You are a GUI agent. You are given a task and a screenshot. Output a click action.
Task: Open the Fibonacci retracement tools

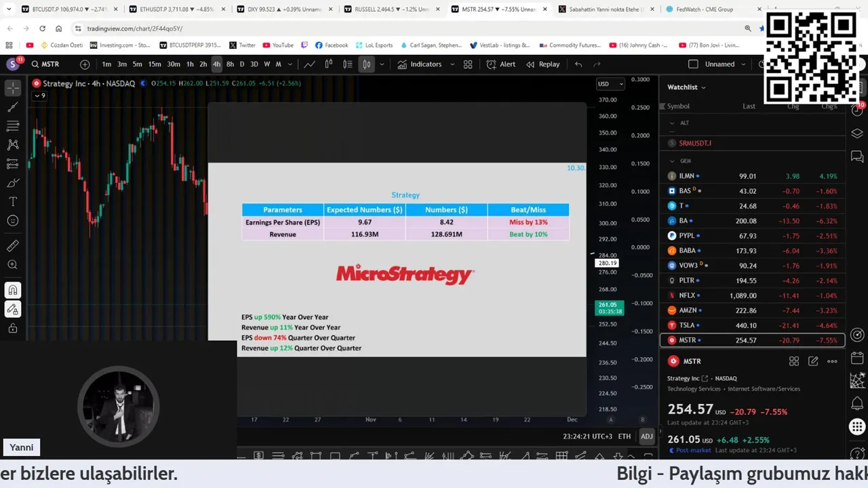click(x=13, y=126)
